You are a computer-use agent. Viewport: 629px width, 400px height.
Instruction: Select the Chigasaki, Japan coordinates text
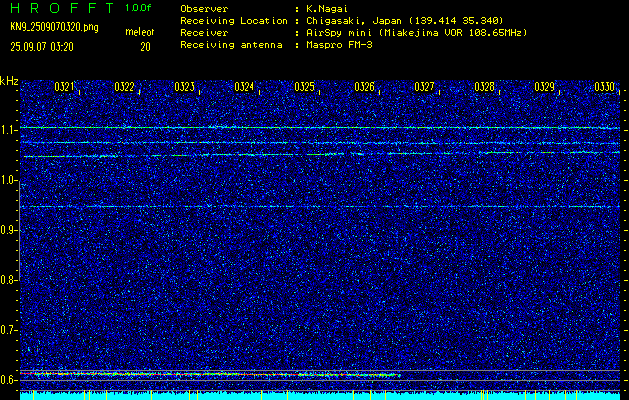coord(406,21)
